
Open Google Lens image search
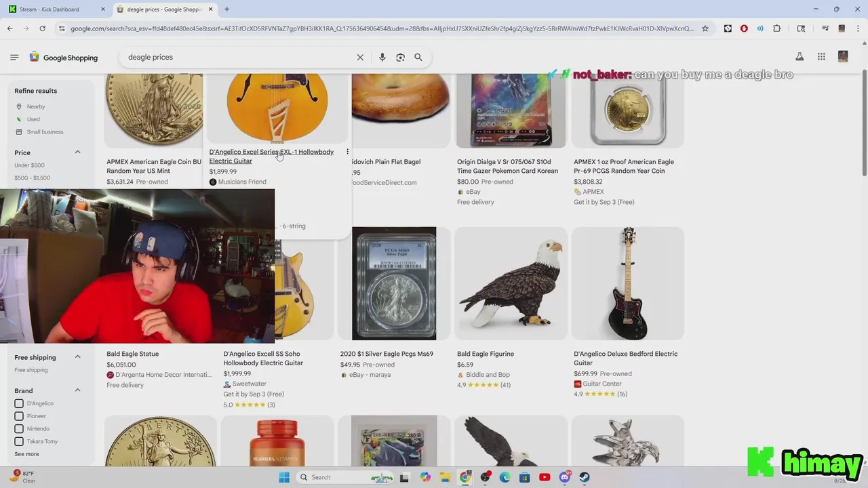point(400,58)
